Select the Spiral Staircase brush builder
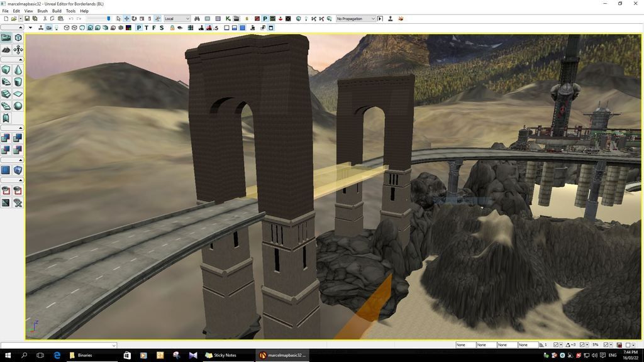The image size is (644, 362). pyautogui.click(x=6, y=106)
